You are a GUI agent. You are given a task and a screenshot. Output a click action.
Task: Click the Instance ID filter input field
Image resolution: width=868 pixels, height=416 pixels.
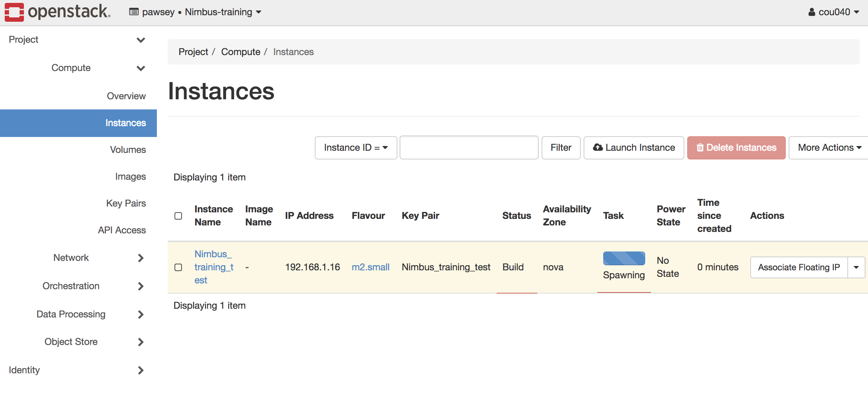(468, 147)
